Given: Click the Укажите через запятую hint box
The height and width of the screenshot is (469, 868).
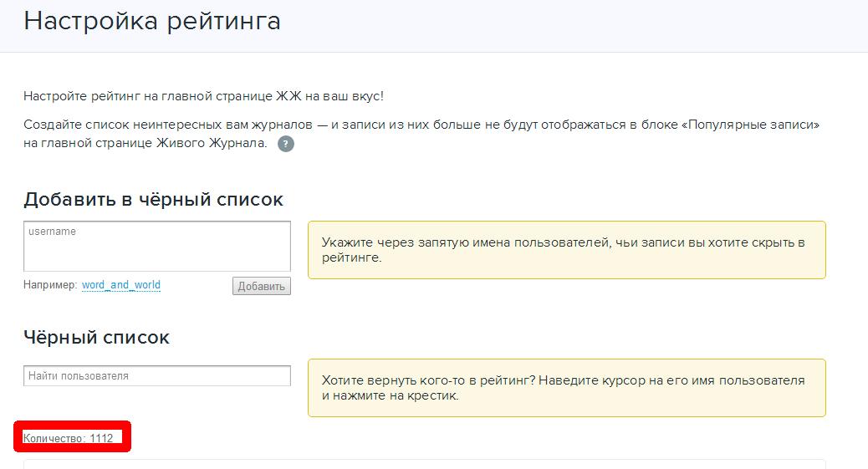Looking at the screenshot, I should tap(567, 250).
